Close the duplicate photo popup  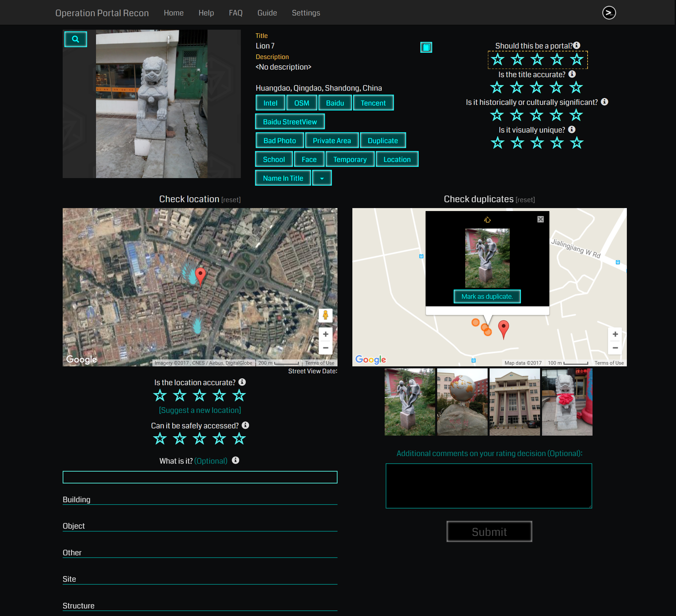click(540, 219)
